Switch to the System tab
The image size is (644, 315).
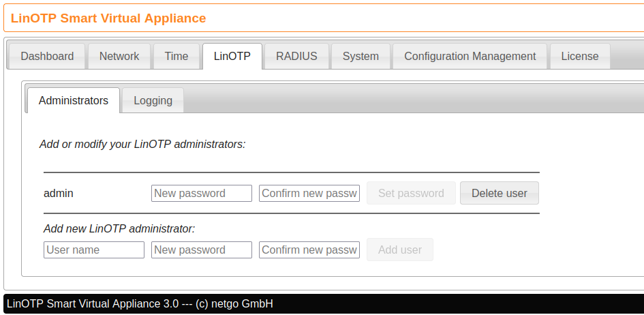(361, 57)
